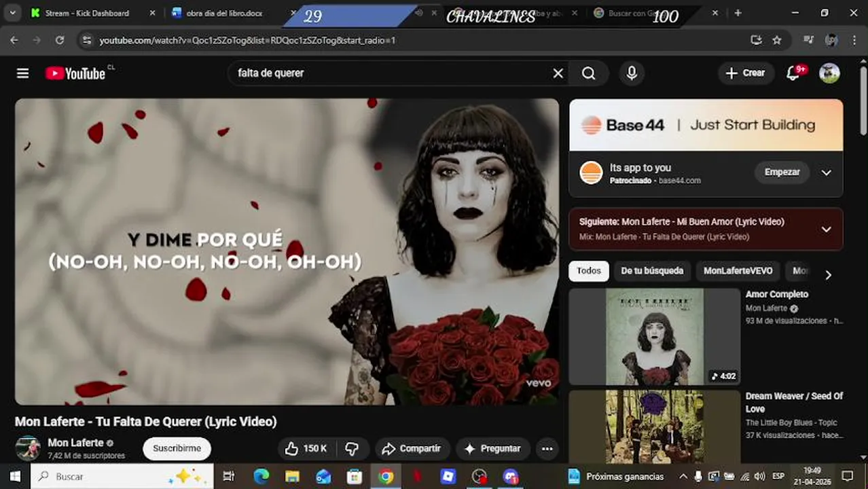This screenshot has width=868, height=489.
Task: Click the Preguntar ask button
Action: coord(492,448)
